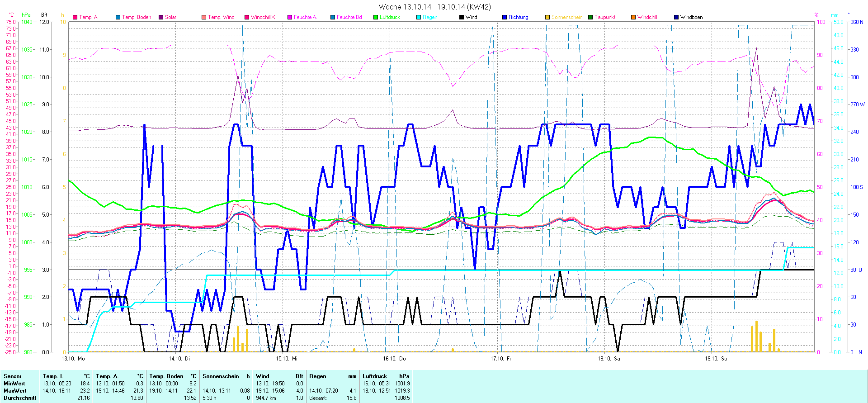Click the dark green Taupunkt legend swatch

coord(590,17)
